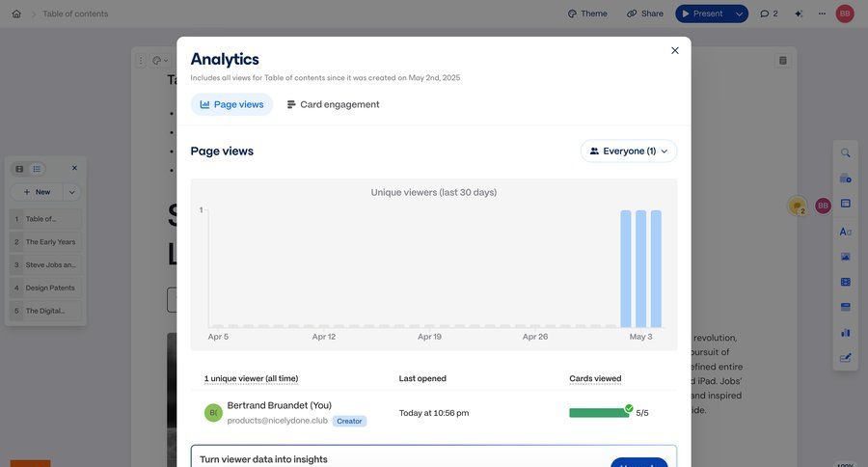Click the Bertrand Bruandet (You) name
This screenshot has width=868, height=467.
click(280, 405)
